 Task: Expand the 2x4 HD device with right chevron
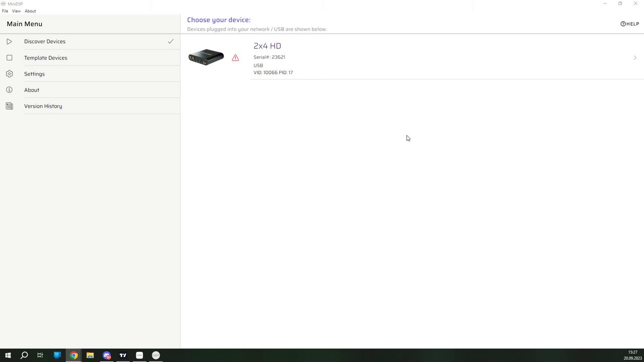(x=635, y=58)
